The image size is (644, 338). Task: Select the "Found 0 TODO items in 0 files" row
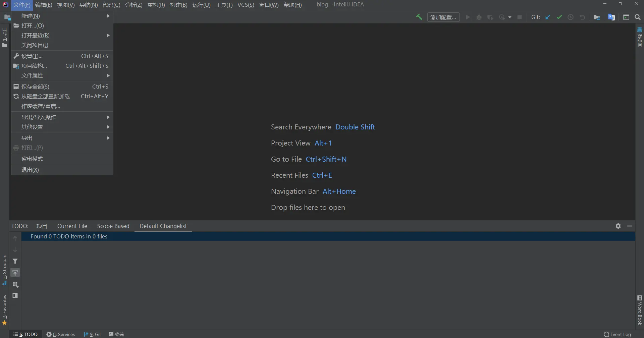[328, 236]
